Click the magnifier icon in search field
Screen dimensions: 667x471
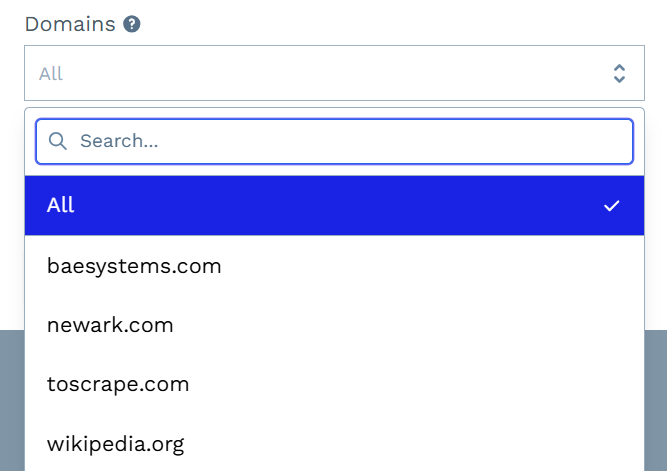57,141
